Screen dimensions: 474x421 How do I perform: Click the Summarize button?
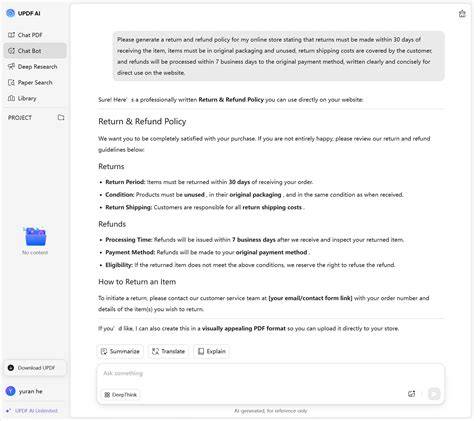point(120,351)
